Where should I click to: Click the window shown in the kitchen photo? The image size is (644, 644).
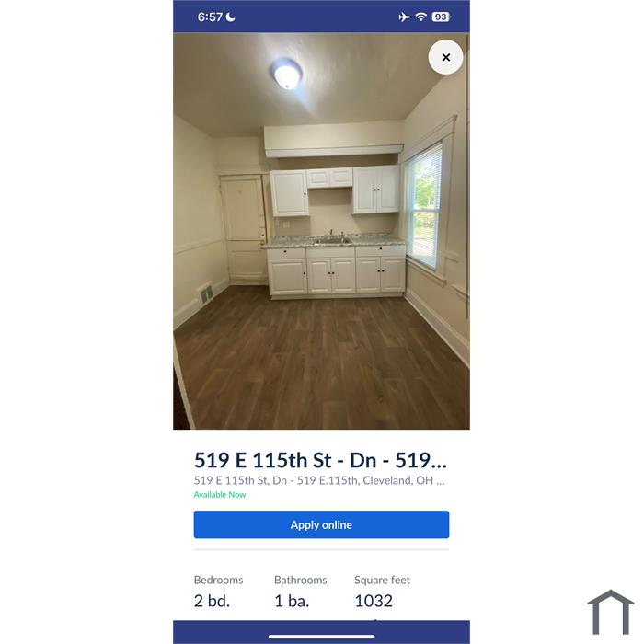(x=424, y=205)
